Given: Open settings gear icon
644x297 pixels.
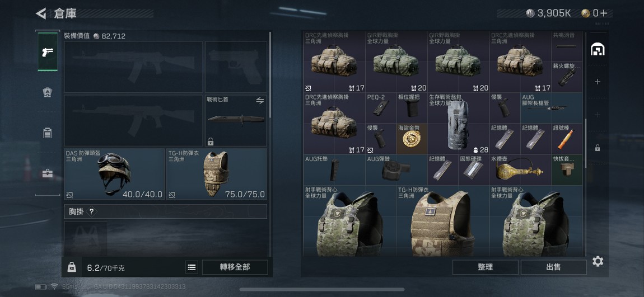Looking at the screenshot, I should (598, 261).
